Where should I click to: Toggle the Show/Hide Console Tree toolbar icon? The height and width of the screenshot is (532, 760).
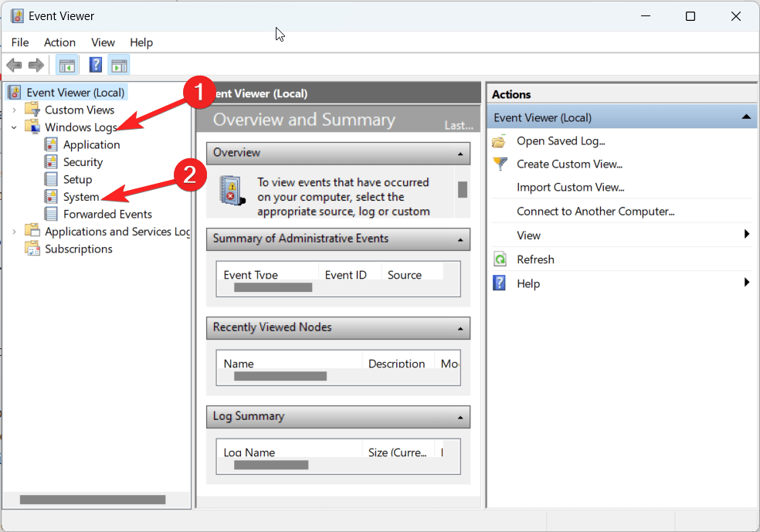click(x=67, y=65)
